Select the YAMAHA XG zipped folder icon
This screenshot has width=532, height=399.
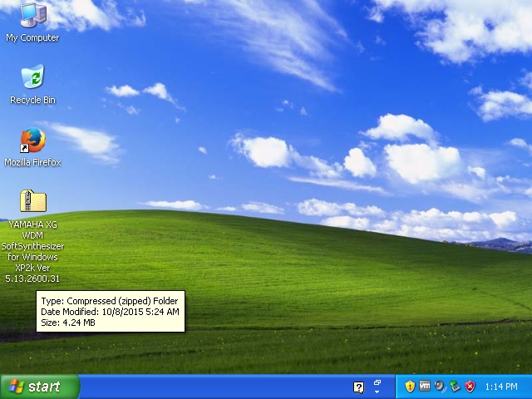click(x=32, y=201)
